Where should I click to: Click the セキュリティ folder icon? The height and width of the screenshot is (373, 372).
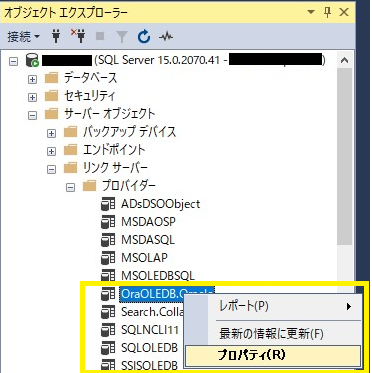tap(51, 96)
